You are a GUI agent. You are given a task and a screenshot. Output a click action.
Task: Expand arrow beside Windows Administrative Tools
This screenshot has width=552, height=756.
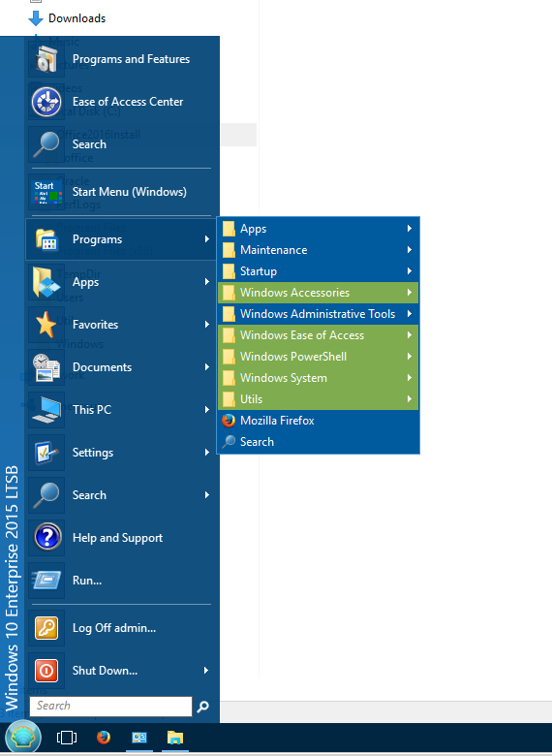click(410, 314)
